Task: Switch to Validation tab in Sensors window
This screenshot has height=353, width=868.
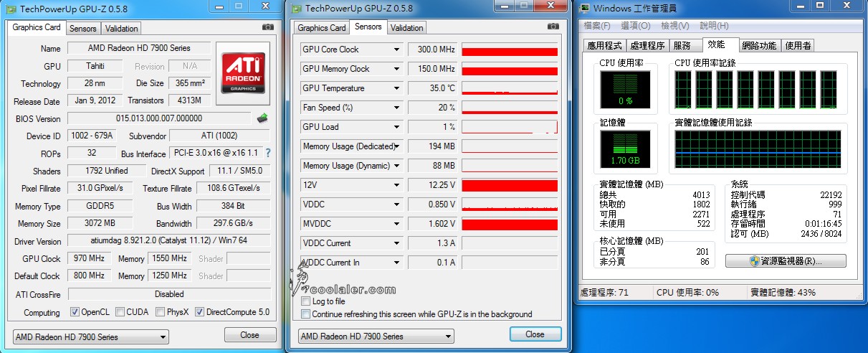Action: click(x=407, y=28)
